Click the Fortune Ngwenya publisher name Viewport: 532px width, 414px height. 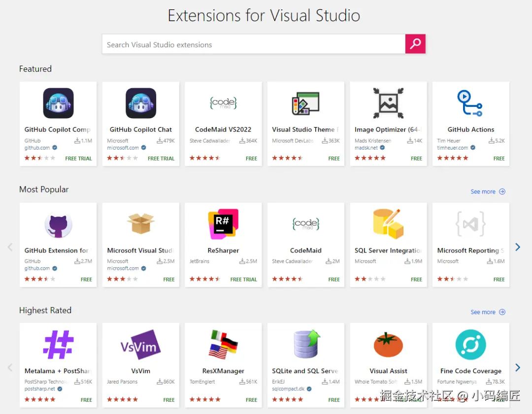[457, 382]
